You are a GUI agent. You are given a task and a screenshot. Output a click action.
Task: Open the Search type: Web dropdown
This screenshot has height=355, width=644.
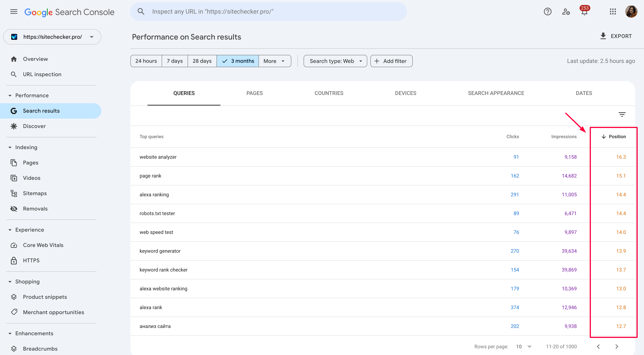point(335,61)
